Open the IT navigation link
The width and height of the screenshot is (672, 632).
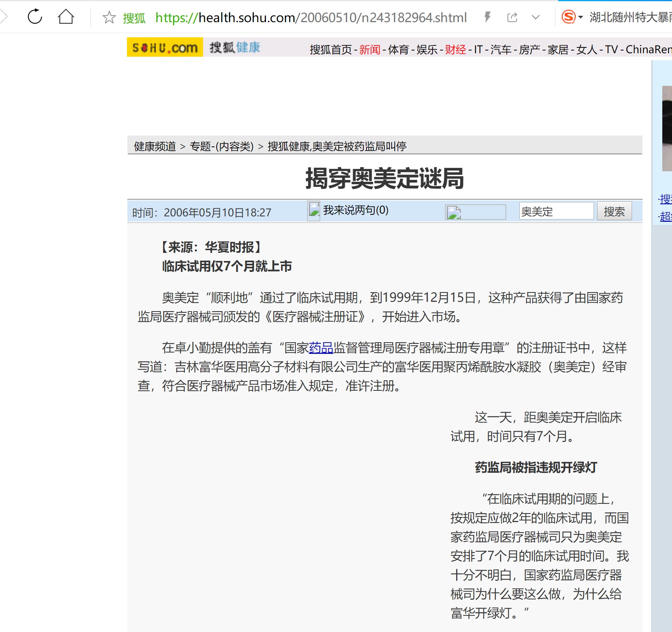(478, 49)
